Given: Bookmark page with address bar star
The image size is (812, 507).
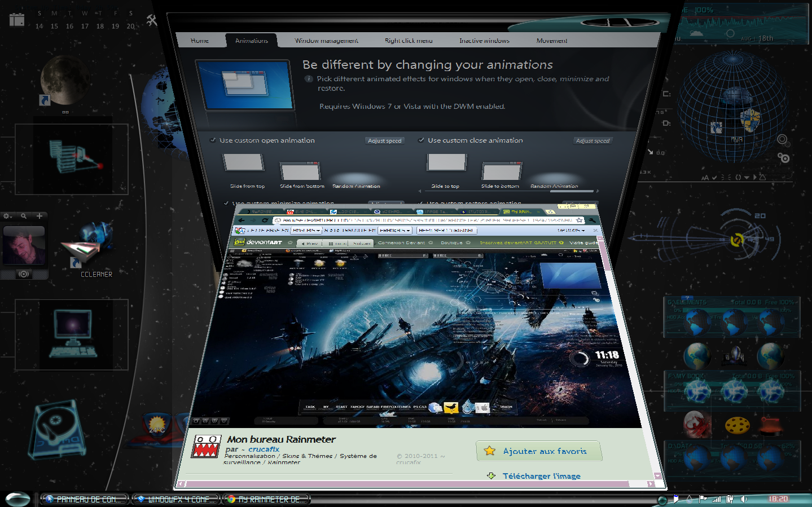Looking at the screenshot, I should pos(579,221).
